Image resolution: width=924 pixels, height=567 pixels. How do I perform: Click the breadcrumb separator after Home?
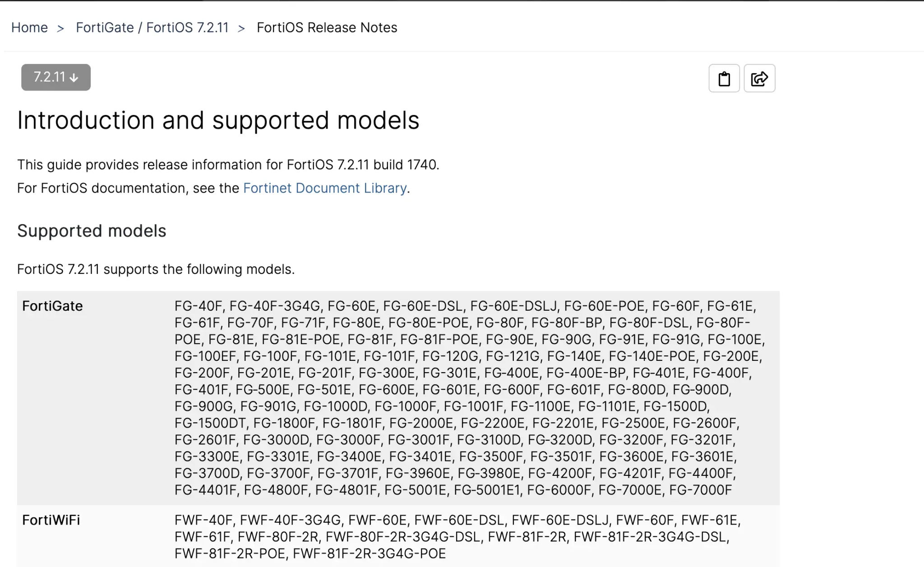tap(60, 28)
